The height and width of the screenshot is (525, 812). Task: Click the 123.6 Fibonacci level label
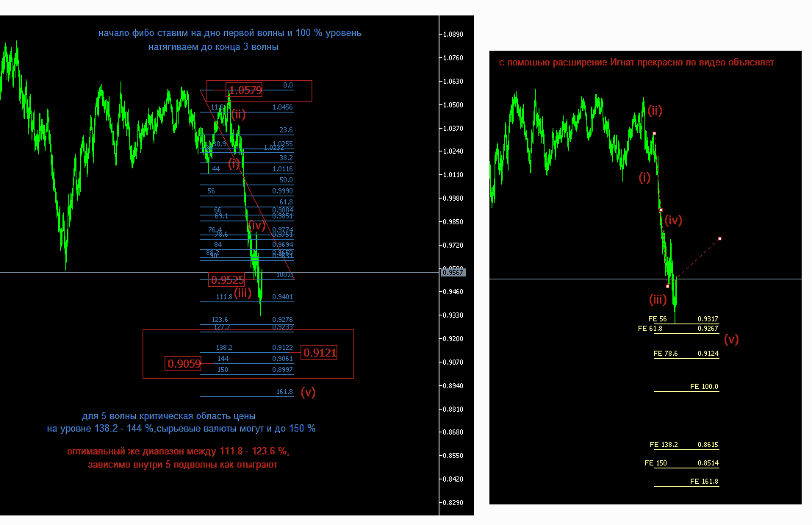[x=220, y=320]
